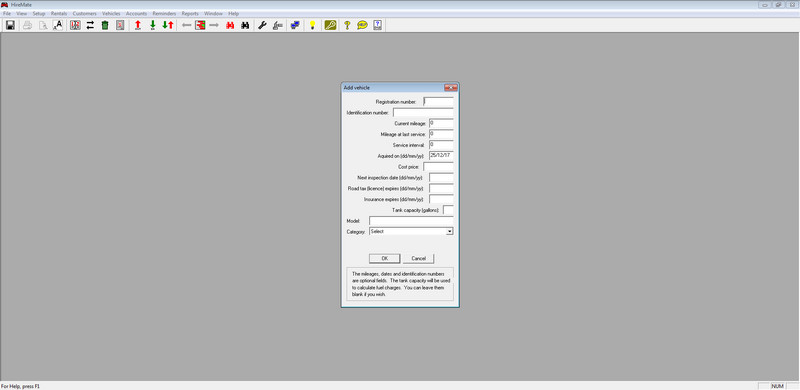The height and width of the screenshot is (390, 800).
Task: Click the font size letter A icon
Action: tap(58, 25)
